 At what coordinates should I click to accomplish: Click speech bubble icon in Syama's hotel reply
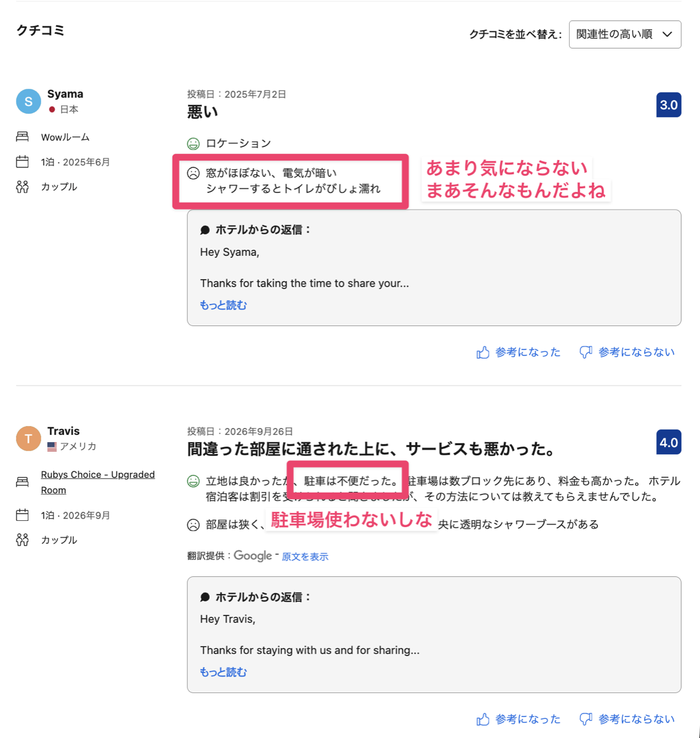(205, 230)
